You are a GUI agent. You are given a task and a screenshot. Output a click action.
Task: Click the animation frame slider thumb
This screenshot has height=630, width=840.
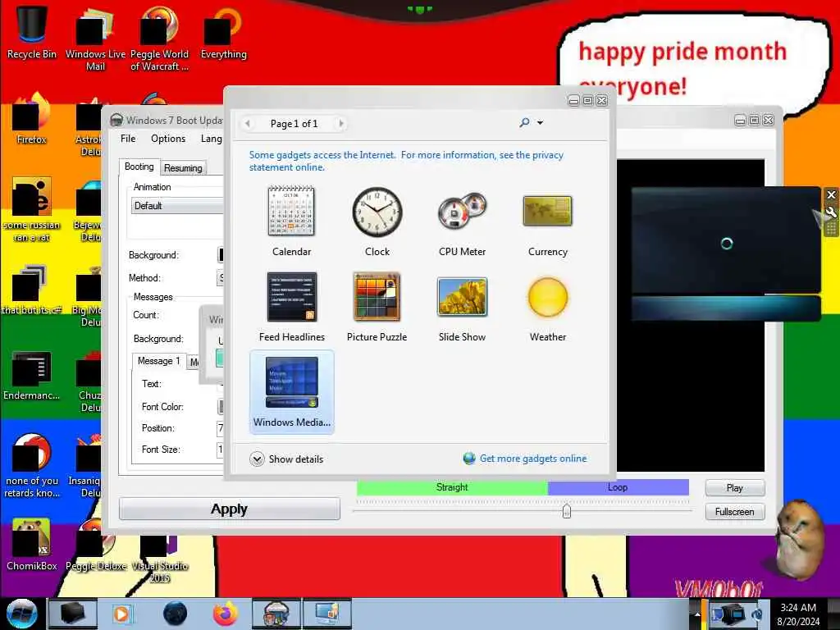tap(567, 511)
